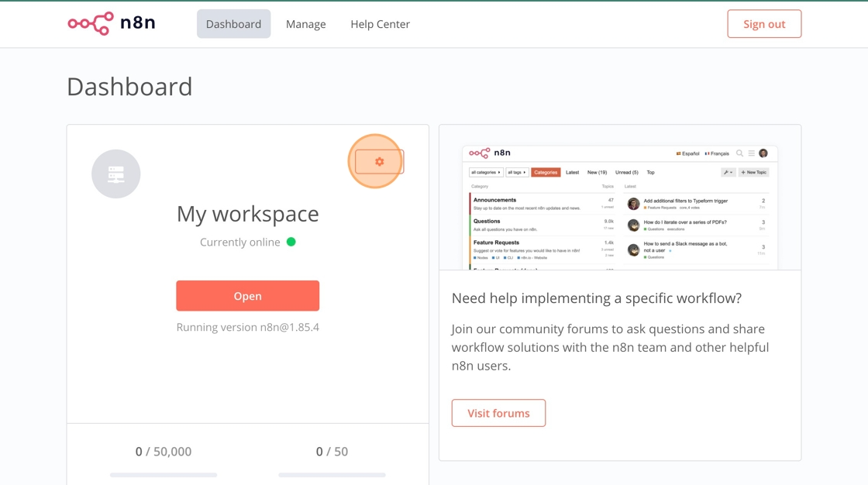The width and height of the screenshot is (868, 485).
Task: Click the 0 / 50,000 usage progress bar
Action: tap(164, 475)
